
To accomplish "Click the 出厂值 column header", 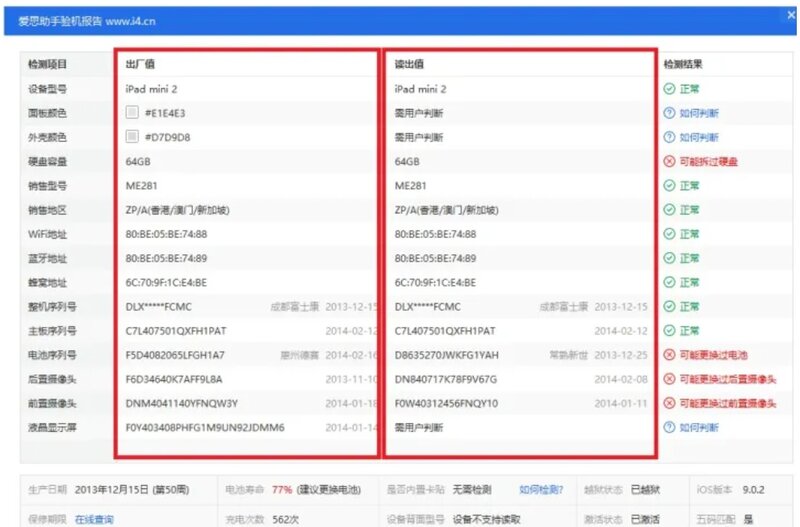I will point(140,64).
